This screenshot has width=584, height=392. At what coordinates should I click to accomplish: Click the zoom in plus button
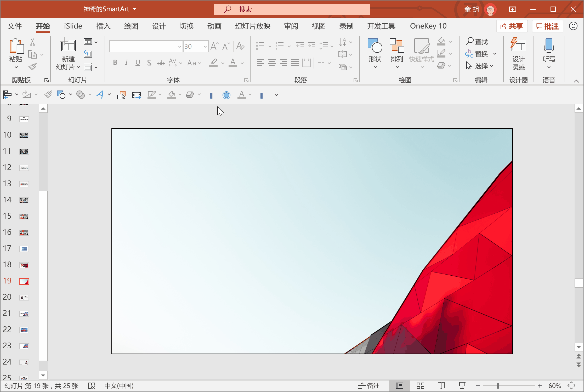(x=540, y=386)
